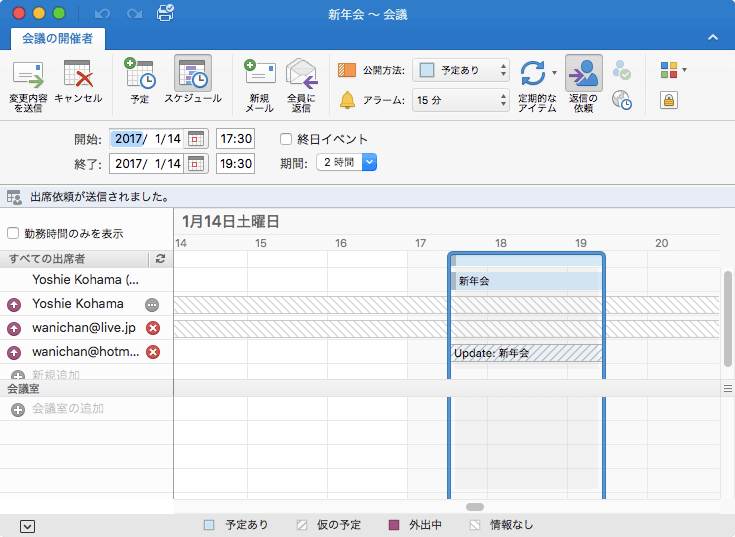This screenshot has width=735, height=537.
Task: Select the 新年会 appointment block
Action: [x=526, y=281]
